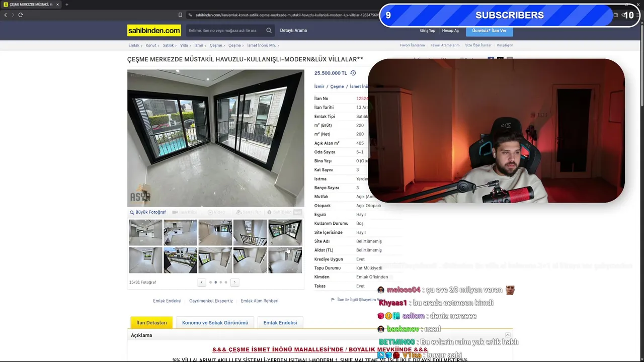Switch to the Emlak Endeksi tab
Screen dimensions: 644x362
(280, 323)
